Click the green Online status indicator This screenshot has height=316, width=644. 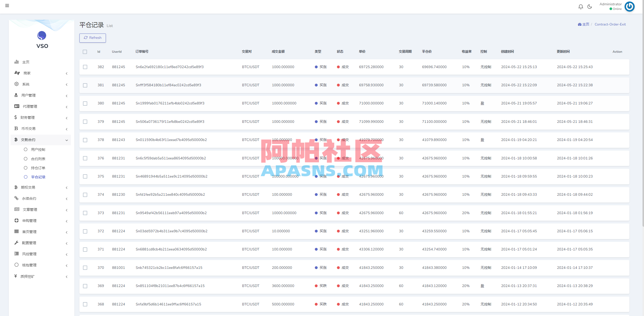click(610, 9)
